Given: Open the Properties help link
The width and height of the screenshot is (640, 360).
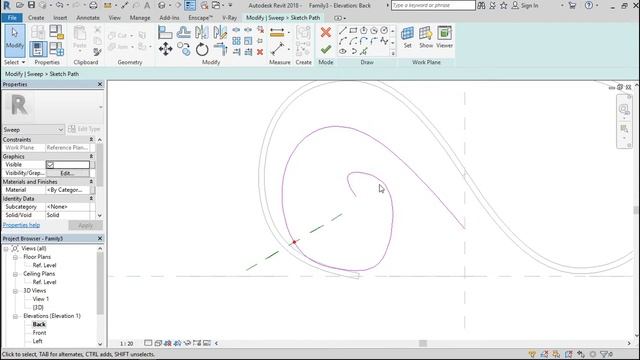Looking at the screenshot, I should click(21, 225).
